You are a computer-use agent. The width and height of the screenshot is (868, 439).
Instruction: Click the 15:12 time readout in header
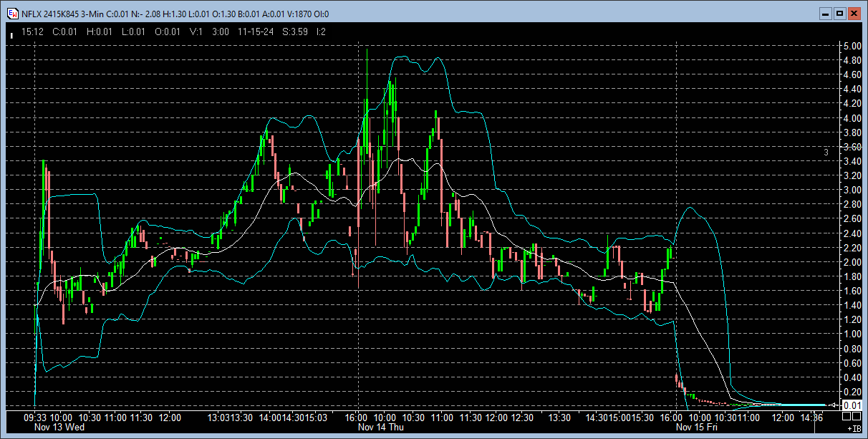click(34, 32)
